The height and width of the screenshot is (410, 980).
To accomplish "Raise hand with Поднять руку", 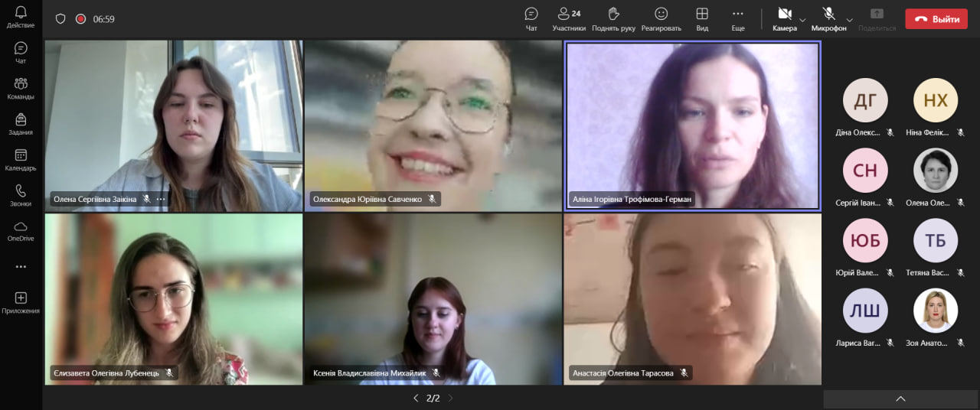I will pyautogui.click(x=613, y=19).
